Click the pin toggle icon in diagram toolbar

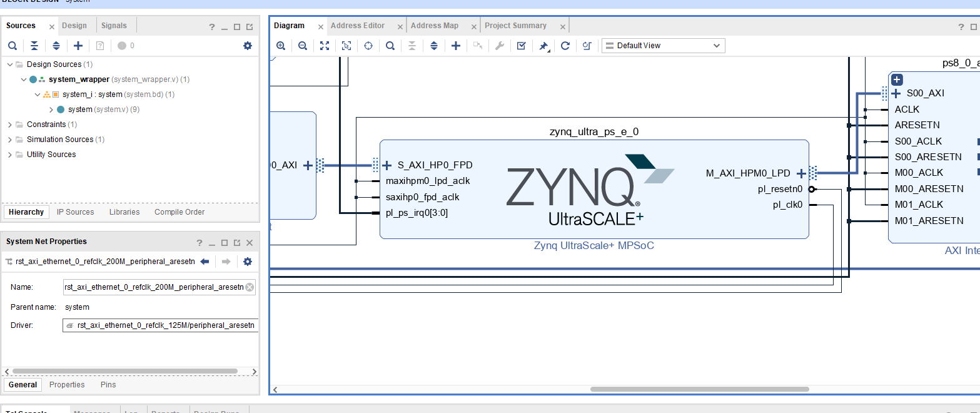click(544, 46)
